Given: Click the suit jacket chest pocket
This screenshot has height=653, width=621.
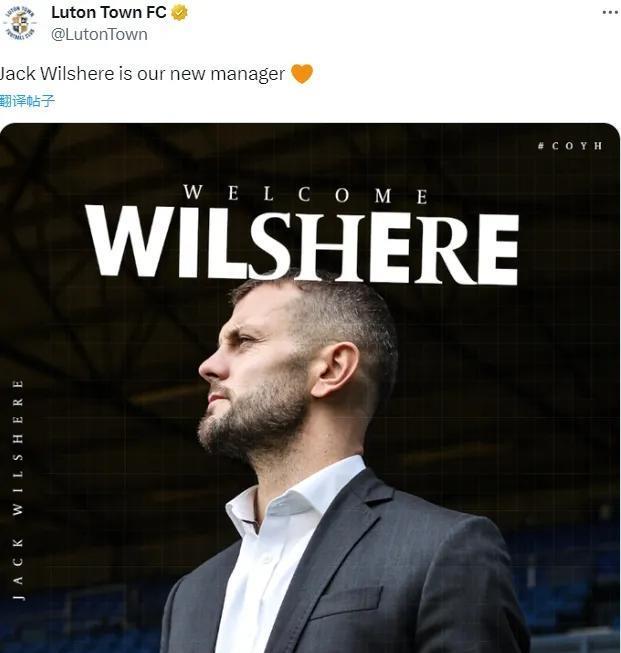Looking at the screenshot, I should 347,602.
